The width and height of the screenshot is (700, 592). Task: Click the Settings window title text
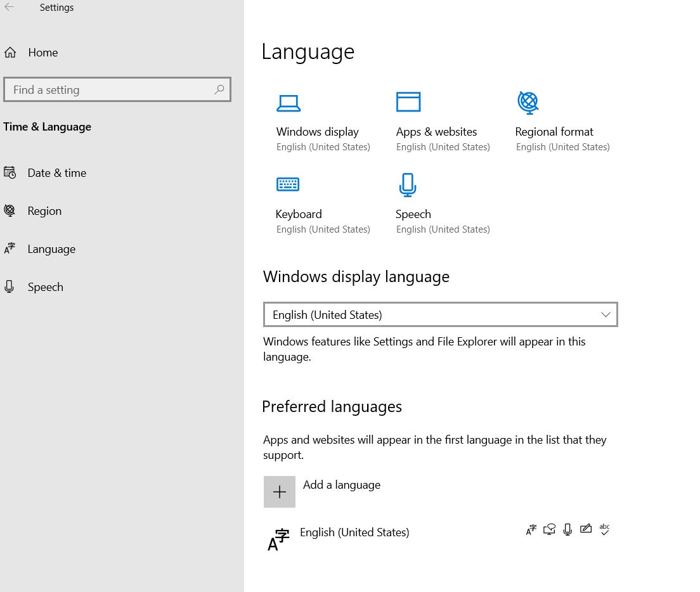(56, 8)
